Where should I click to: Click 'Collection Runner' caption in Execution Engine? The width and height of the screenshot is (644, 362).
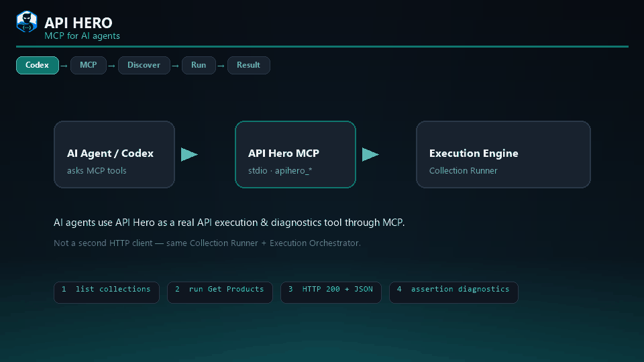tap(464, 170)
